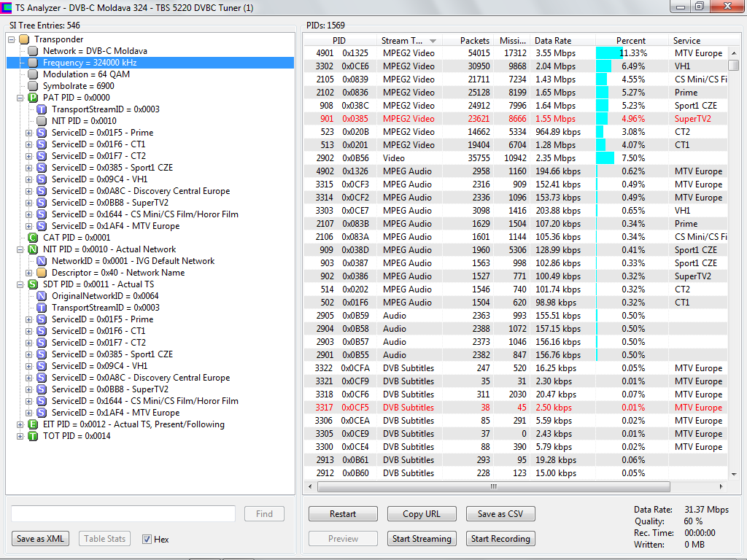Click the S icon of VH1 under PAT

tap(42, 179)
